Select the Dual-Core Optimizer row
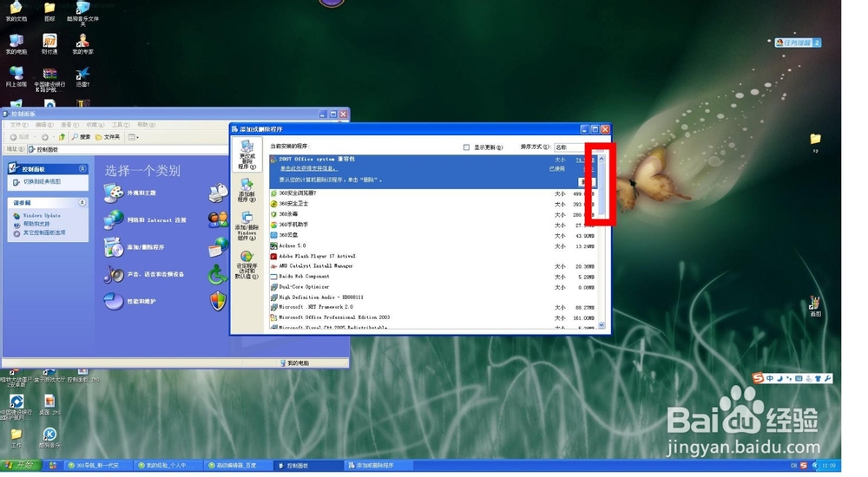Screen dimensions: 868x477 point(433,287)
